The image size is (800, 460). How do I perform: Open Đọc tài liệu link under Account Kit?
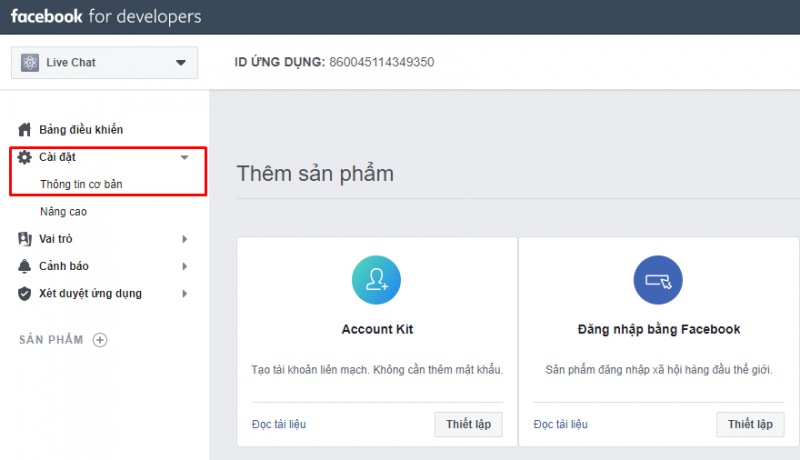(x=279, y=424)
